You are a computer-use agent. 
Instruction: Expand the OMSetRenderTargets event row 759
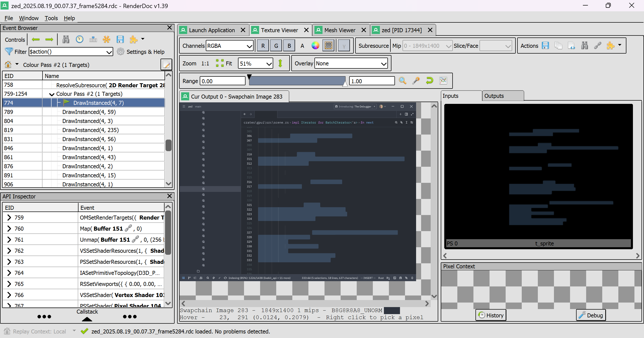click(x=10, y=217)
